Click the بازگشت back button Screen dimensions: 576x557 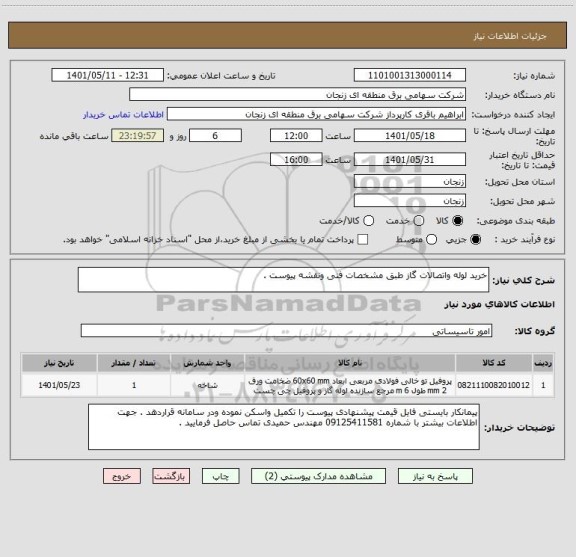tap(171, 476)
